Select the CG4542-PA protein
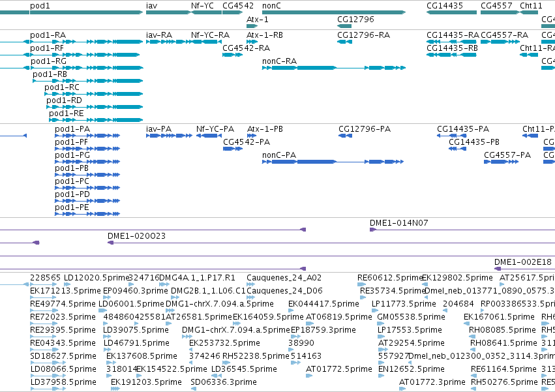The image size is (555, 392). [233, 149]
